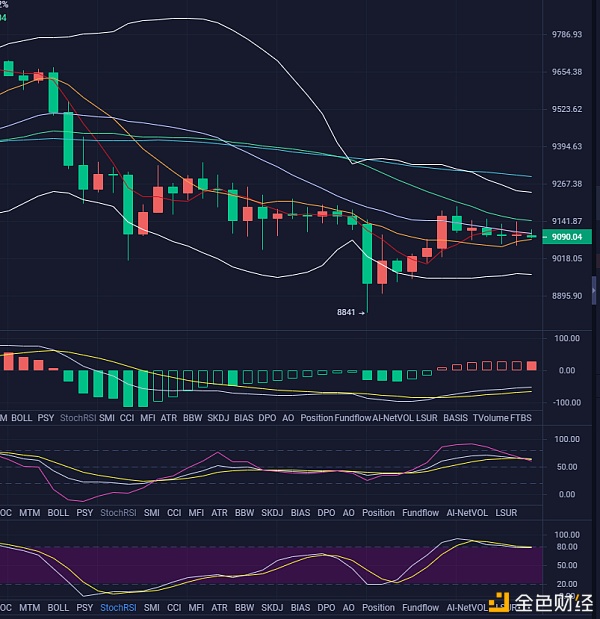The height and width of the screenshot is (619, 600).
Task: Select MTM in the bottom indicator row
Action: click(30, 608)
